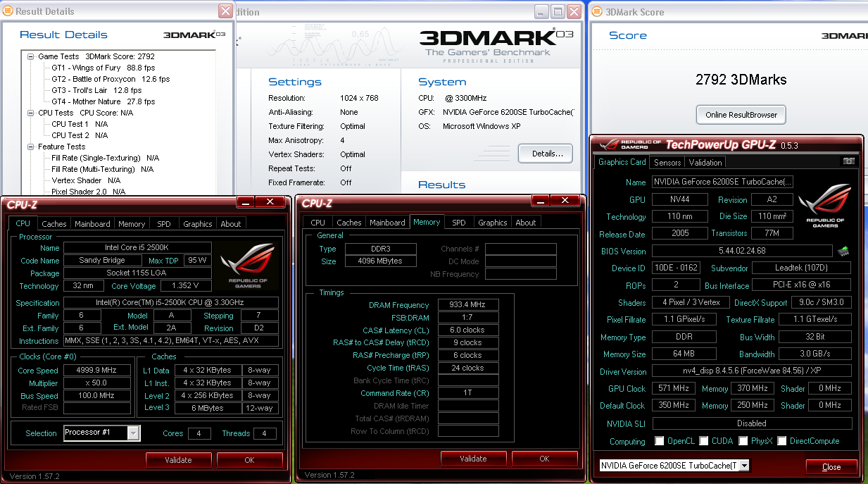
Task: Switch to Caches tab in left CPU-Z
Action: click(54, 224)
